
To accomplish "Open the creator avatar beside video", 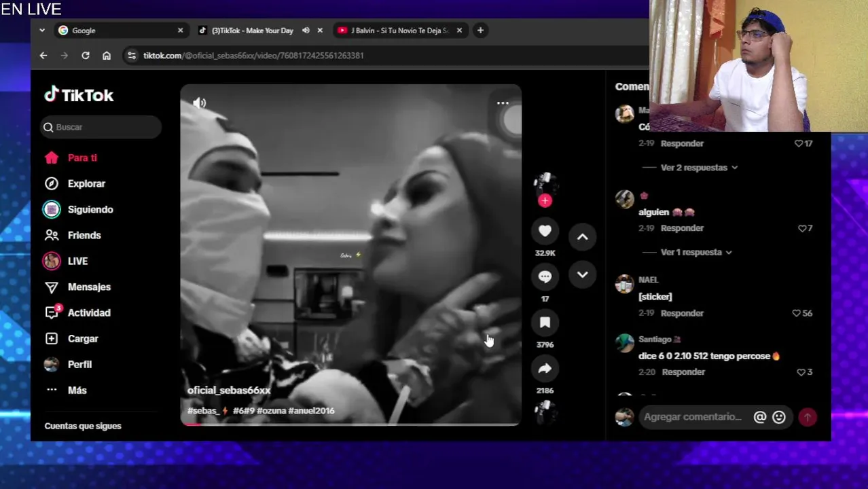I will tap(545, 183).
